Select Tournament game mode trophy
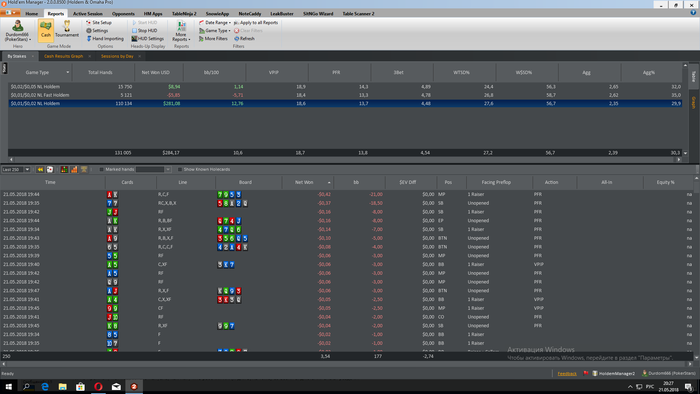 (x=67, y=30)
